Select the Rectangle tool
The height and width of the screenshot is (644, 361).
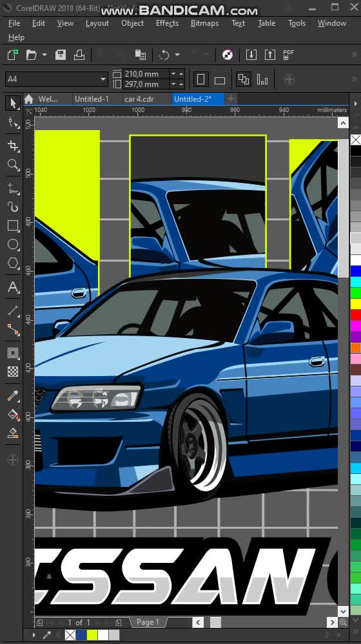coord(13,225)
